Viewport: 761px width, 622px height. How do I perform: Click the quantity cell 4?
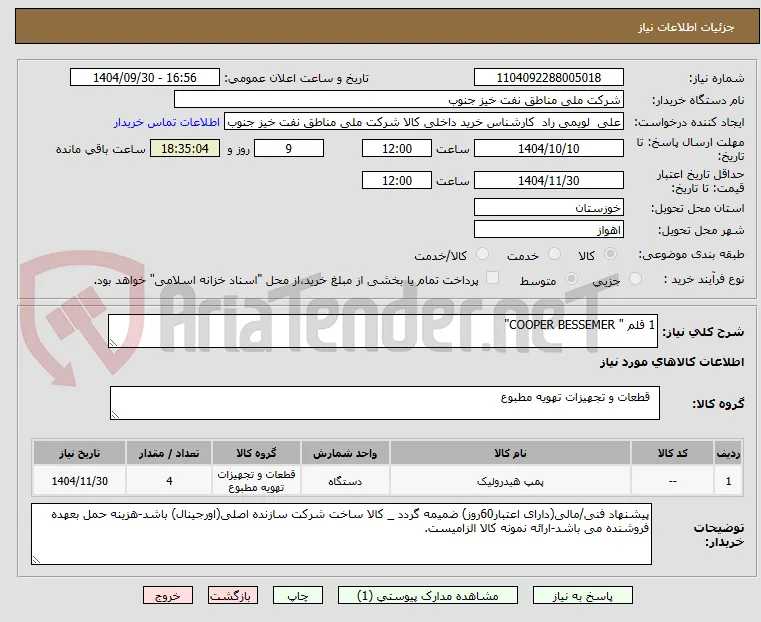click(169, 481)
